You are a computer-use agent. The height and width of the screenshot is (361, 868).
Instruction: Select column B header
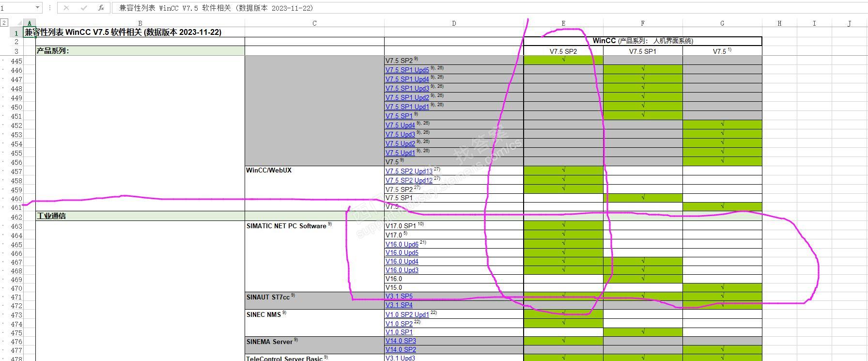(140, 23)
